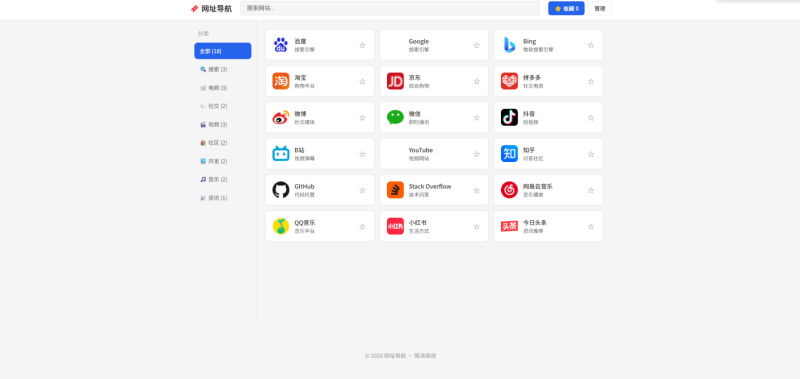This screenshot has height=379, width=800.
Task: Star the 京东 card
Action: coord(477,81)
